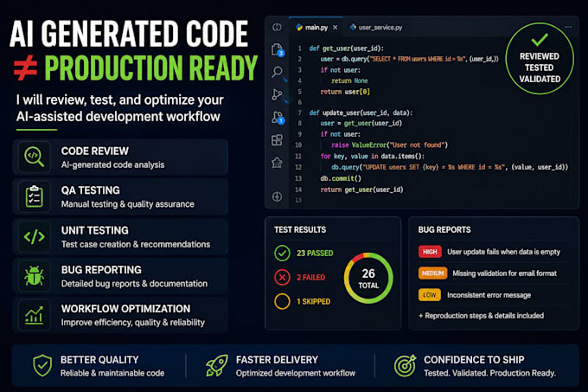The height and width of the screenshot is (392, 588).
Task: Click the activity bar icon below Extensions
Action: click(x=277, y=163)
